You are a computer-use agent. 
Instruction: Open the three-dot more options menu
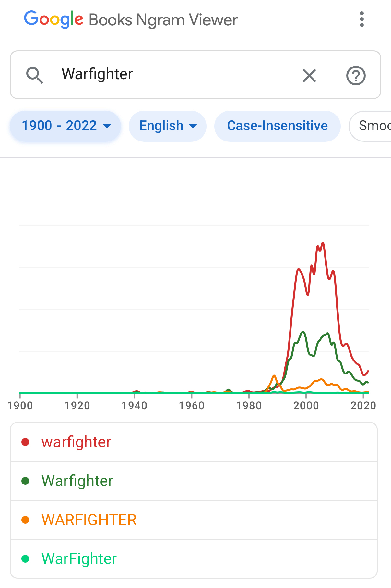click(362, 19)
